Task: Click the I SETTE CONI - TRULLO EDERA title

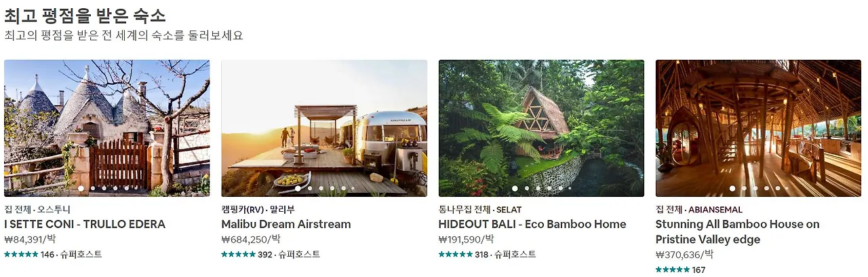Action: (x=85, y=224)
